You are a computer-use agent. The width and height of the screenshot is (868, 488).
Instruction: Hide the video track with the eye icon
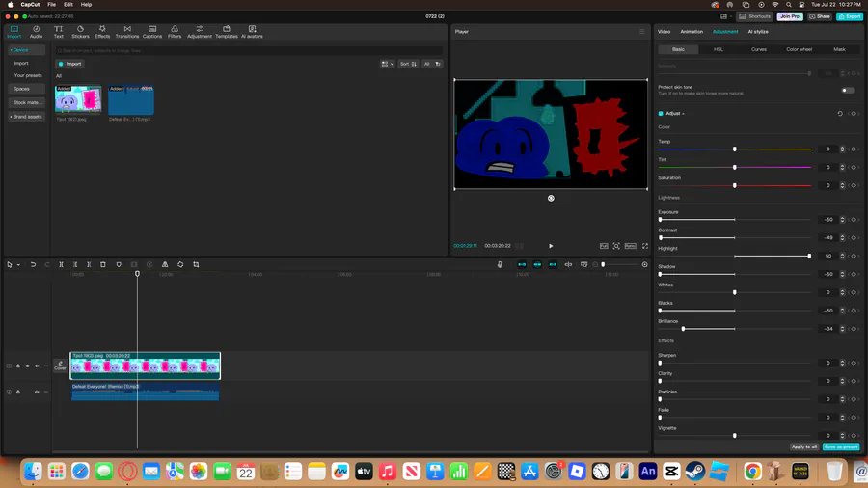point(27,366)
